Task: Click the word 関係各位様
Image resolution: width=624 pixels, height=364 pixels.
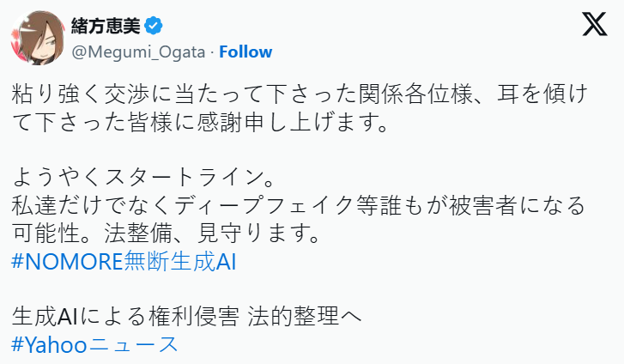Action: click(416, 94)
